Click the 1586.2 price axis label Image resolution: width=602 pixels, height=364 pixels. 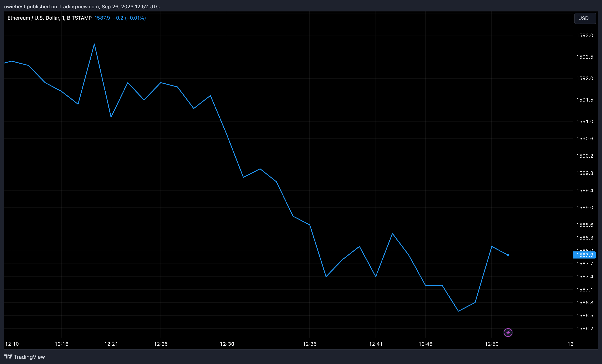point(585,328)
